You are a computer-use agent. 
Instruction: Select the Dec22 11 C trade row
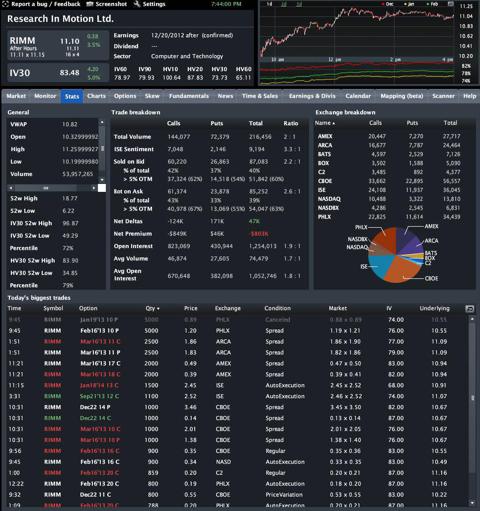[237, 495]
